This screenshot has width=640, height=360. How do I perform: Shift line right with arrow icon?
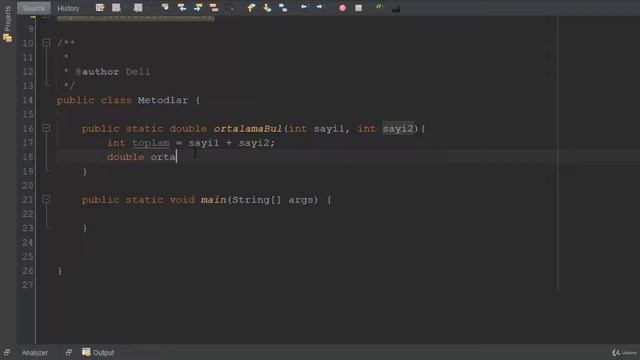(x=319, y=8)
